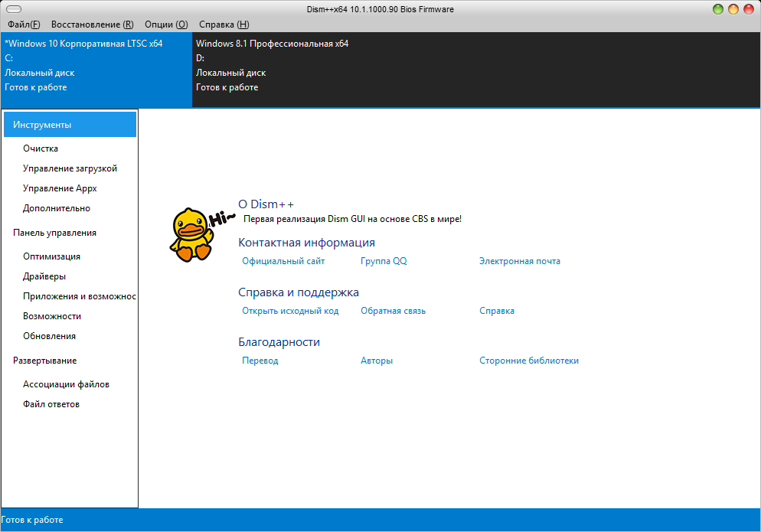Viewport: 761px width, 532px height.
Task: Click the orange window button
Action: pos(733,9)
